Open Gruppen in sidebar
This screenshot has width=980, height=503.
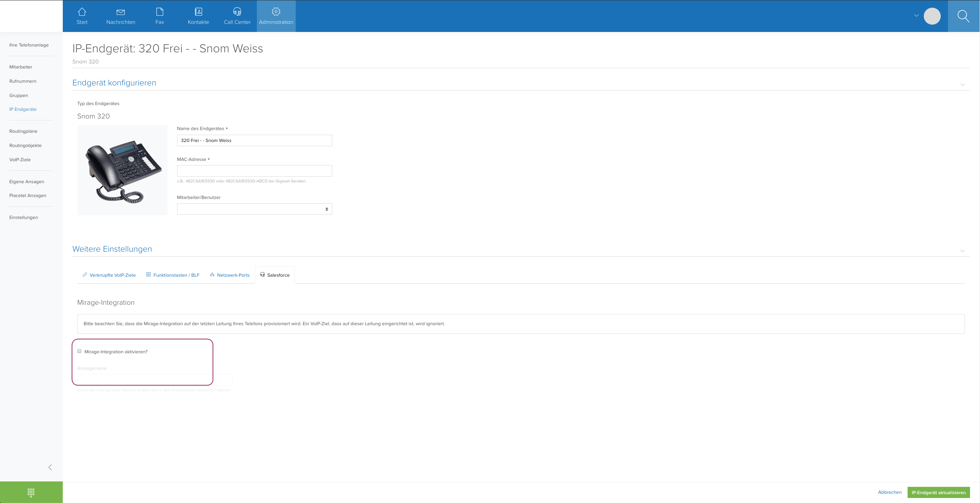coord(18,95)
